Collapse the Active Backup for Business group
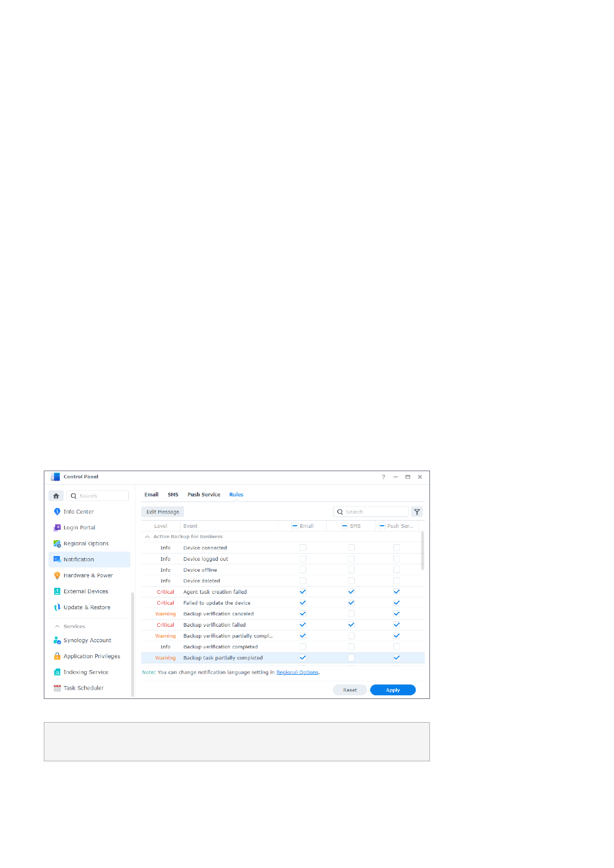614x868 pixels. pos(147,537)
